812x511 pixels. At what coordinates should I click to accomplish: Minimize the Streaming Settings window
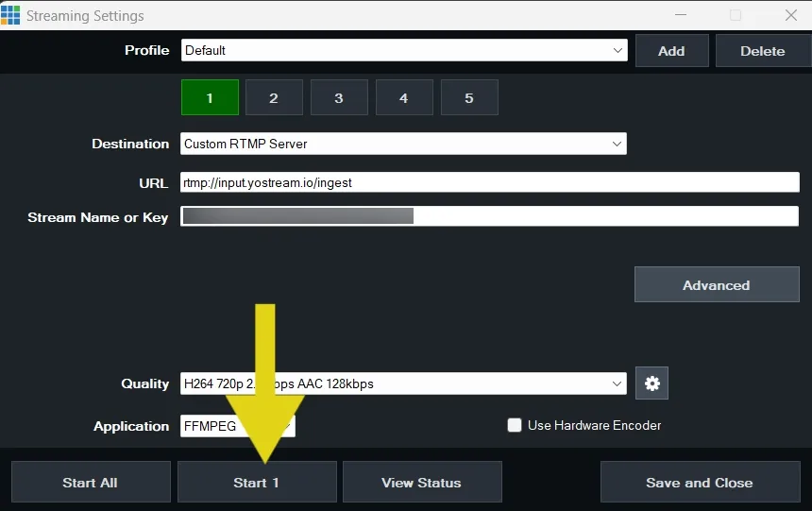click(x=681, y=15)
